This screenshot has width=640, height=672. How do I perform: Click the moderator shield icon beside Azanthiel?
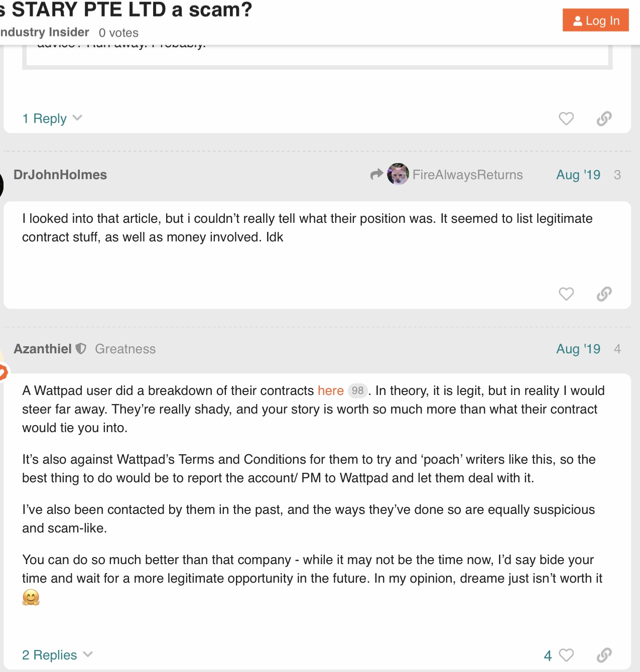[81, 349]
